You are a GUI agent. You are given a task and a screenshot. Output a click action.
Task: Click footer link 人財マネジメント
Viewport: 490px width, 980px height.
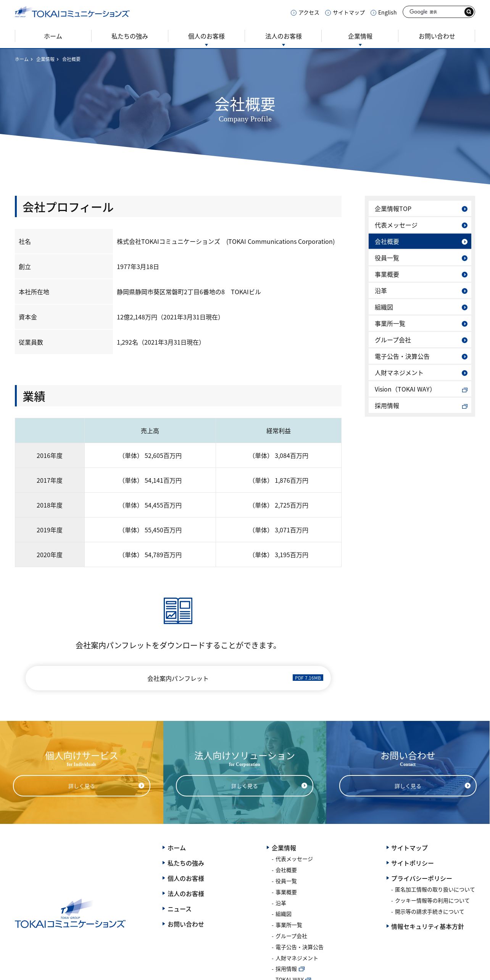(297, 958)
